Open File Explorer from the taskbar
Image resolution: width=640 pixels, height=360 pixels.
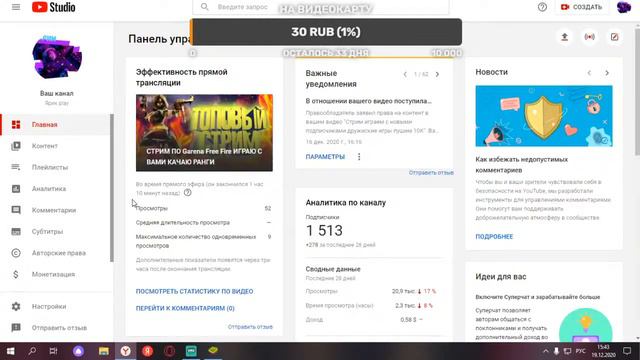(104, 351)
